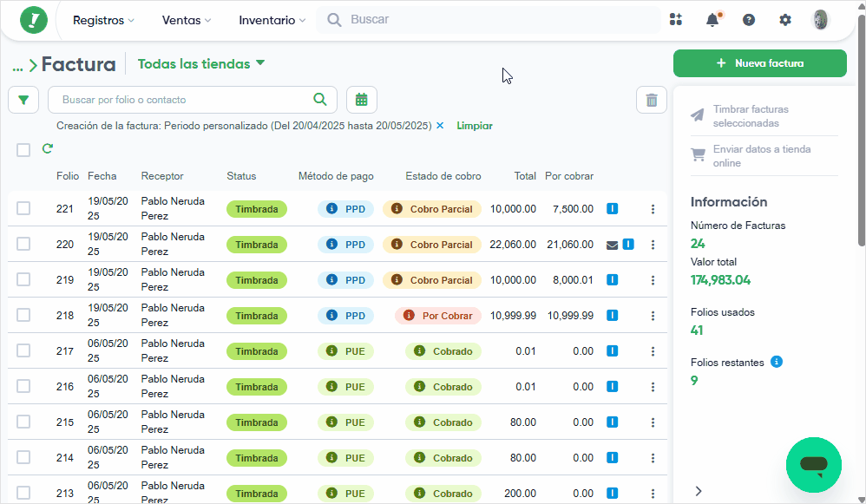Open the calendar date picker
The image size is (866, 504).
point(362,100)
